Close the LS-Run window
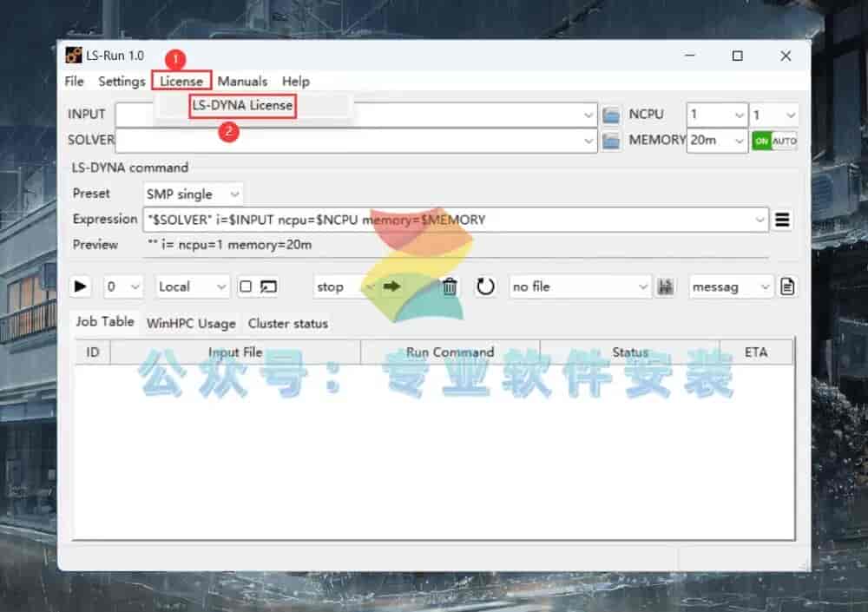Viewport: 868px width, 612px height. (786, 56)
